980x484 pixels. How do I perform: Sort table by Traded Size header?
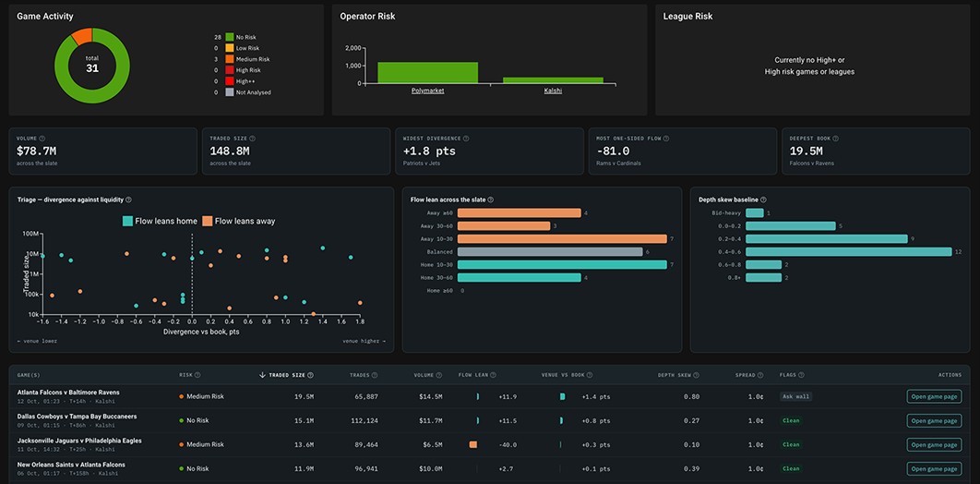[287, 375]
